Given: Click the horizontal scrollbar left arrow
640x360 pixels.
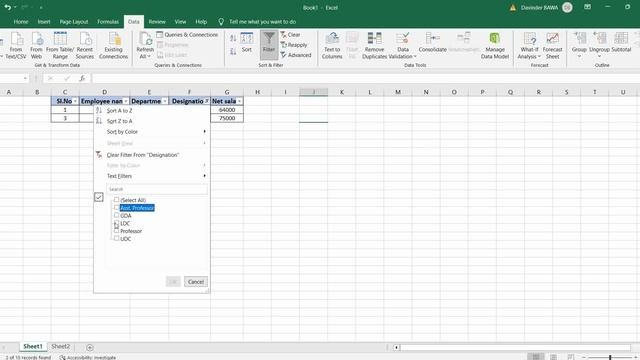Looking at the screenshot, I should coord(396,347).
